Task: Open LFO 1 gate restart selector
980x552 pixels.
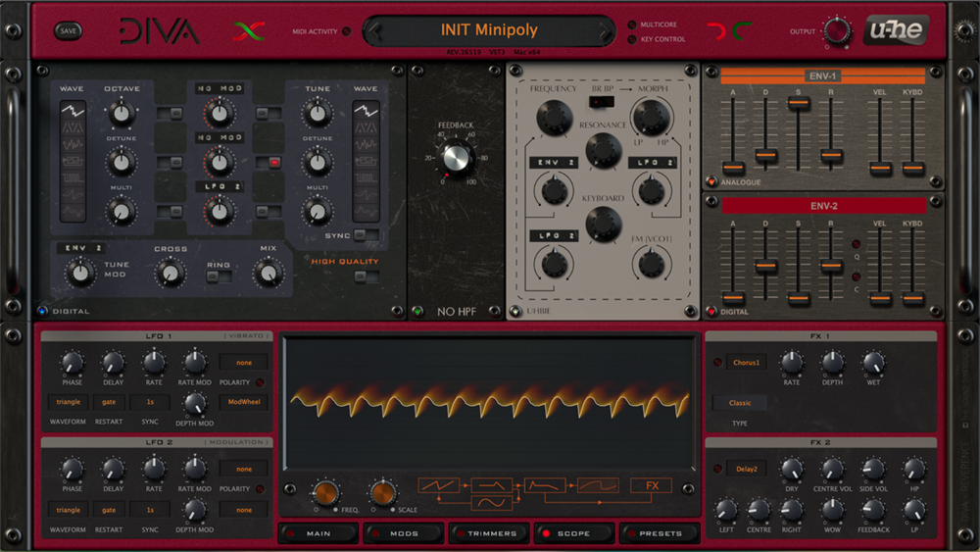Action: [109, 402]
